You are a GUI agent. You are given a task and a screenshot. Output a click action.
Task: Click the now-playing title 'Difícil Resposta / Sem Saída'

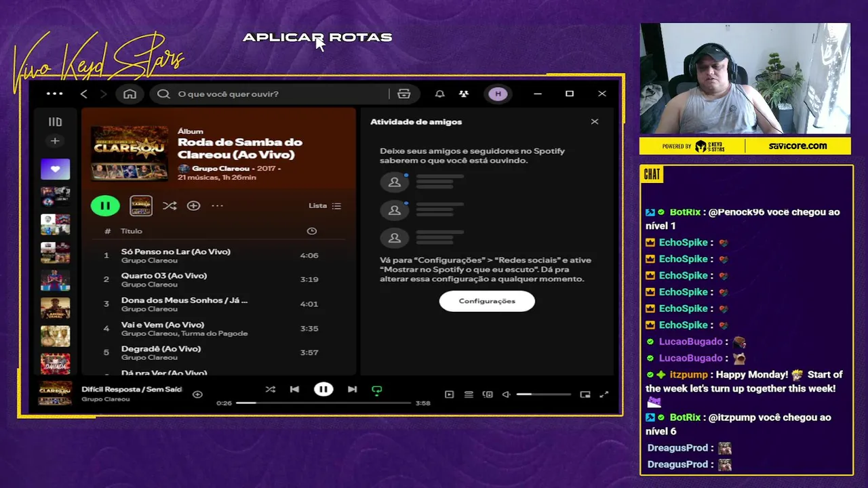click(132, 389)
